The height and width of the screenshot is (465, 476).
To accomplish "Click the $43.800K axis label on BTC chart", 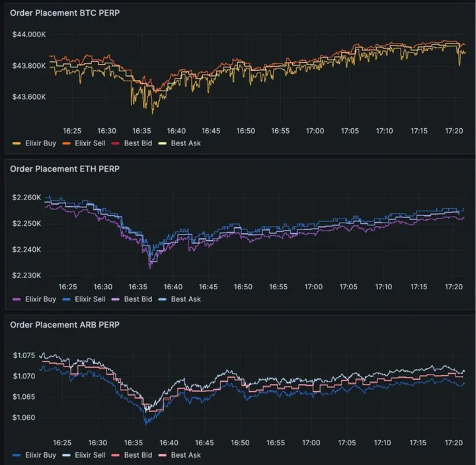I will 29,66.
